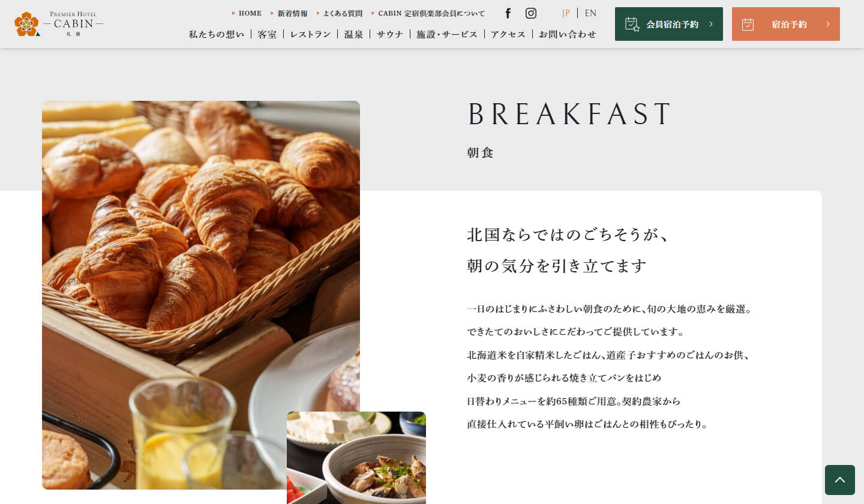This screenshot has height=504, width=864.
Task: Click calendar-star icon on 会員宿泊予約 button
Action: [x=632, y=24]
